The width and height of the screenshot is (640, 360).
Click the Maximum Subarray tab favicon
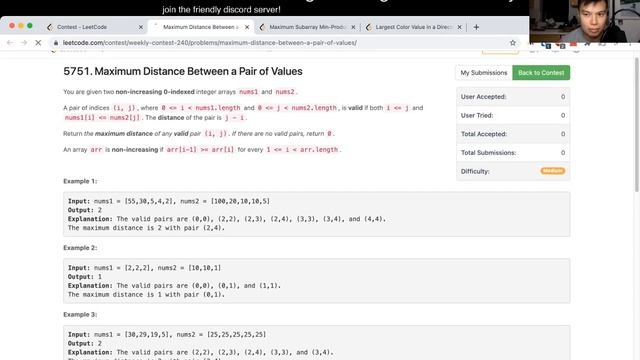pyautogui.click(x=262, y=27)
